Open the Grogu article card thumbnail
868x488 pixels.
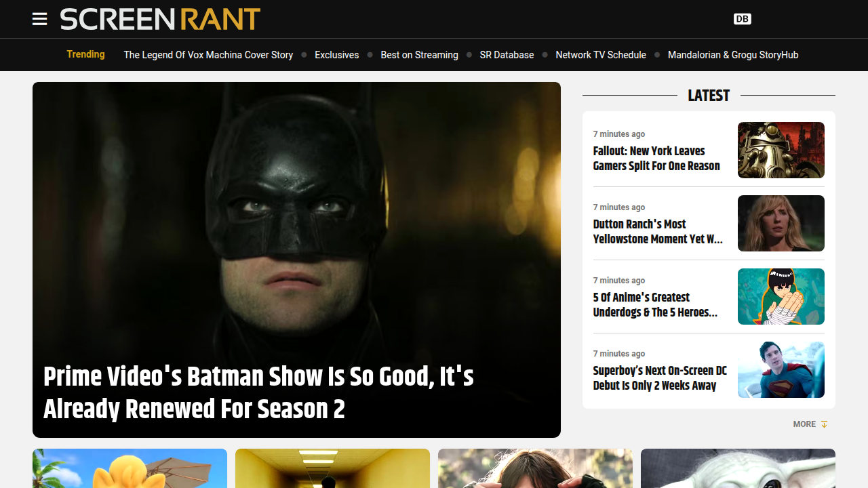pos(738,468)
